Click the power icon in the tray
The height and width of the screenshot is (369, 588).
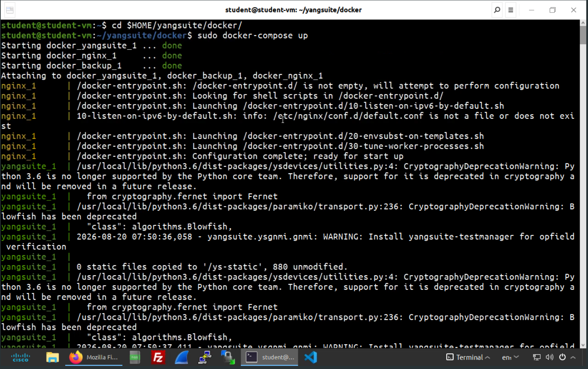point(562,358)
